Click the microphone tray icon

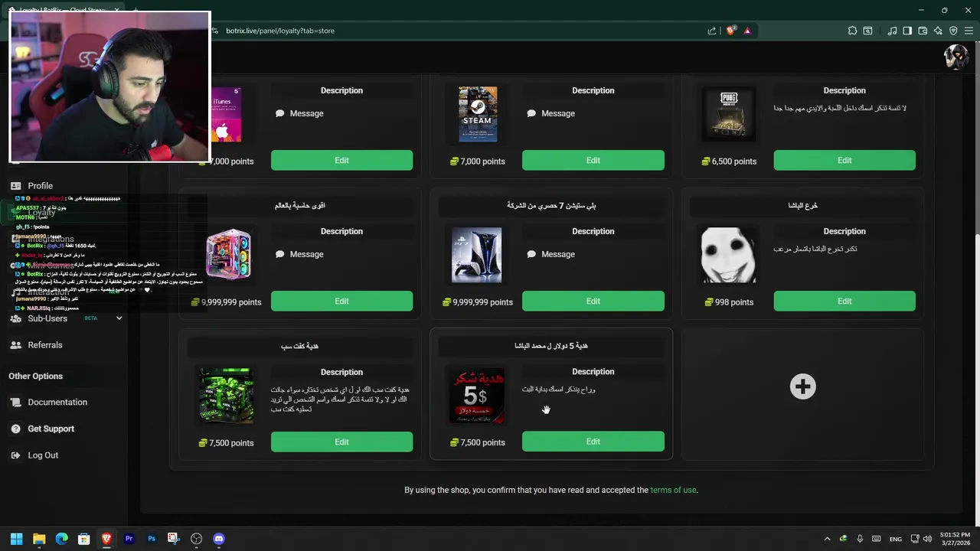(860, 539)
